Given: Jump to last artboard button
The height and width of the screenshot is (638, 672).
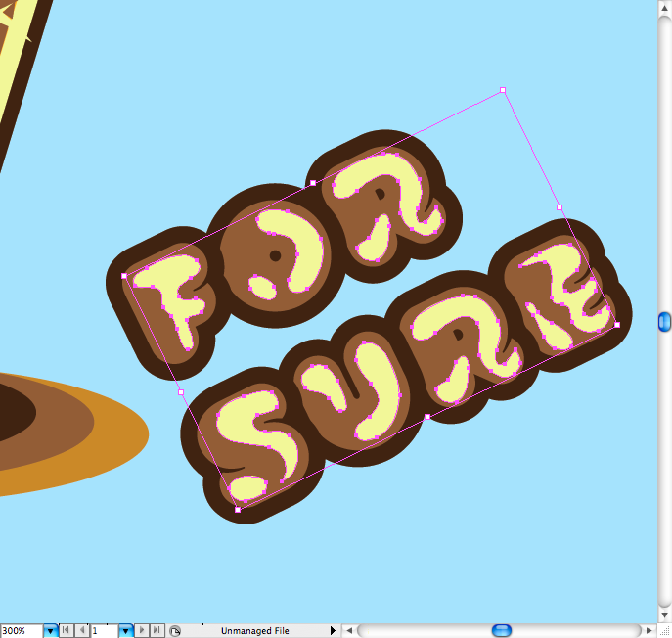Looking at the screenshot, I should (x=157, y=631).
